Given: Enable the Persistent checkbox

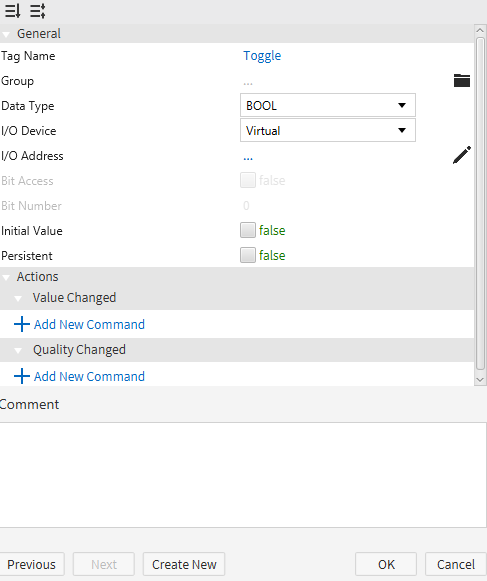Looking at the screenshot, I should [x=248, y=255].
